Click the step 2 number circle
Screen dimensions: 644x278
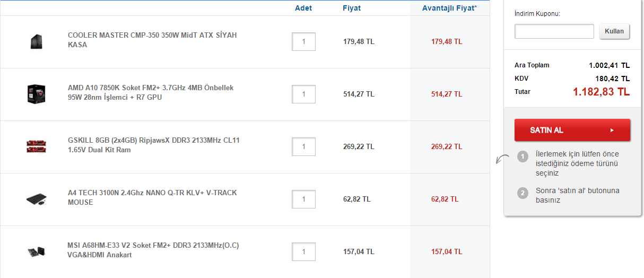(x=523, y=193)
